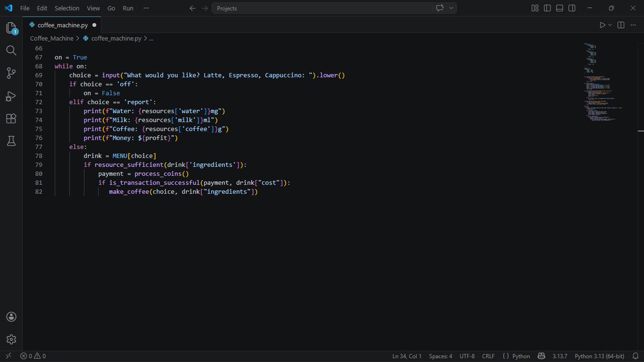Image resolution: width=644 pixels, height=362 pixels.
Task: Click 'make_coffee' call on line 82
Action: [129, 191]
